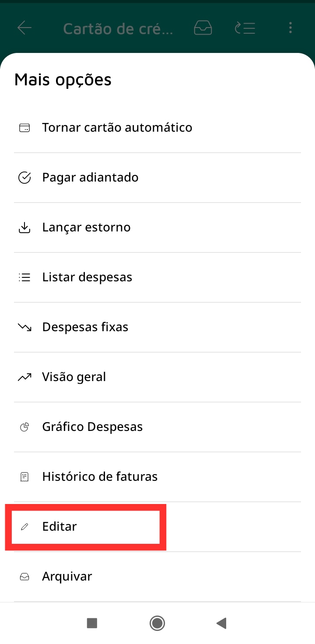The height and width of the screenshot is (644, 315).
Task: Tap the Android recent apps square button
Action: pos(92,623)
